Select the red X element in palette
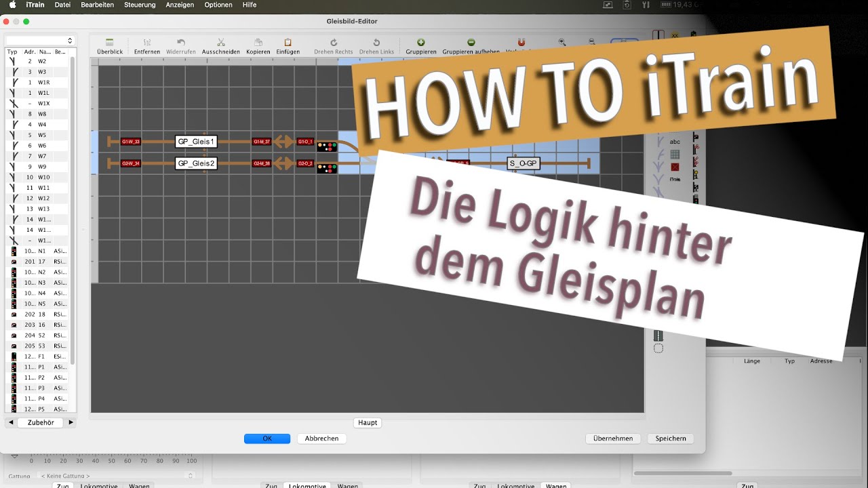Viewport: 868px width, 488px height. 675,167
